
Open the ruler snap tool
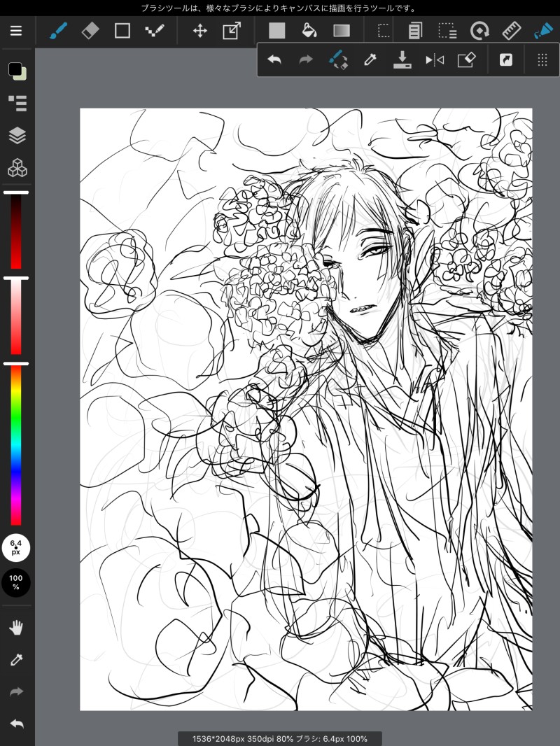512,31
